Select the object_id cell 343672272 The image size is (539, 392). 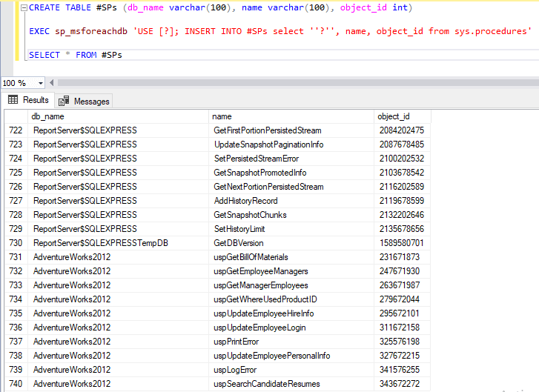(399, 384)
